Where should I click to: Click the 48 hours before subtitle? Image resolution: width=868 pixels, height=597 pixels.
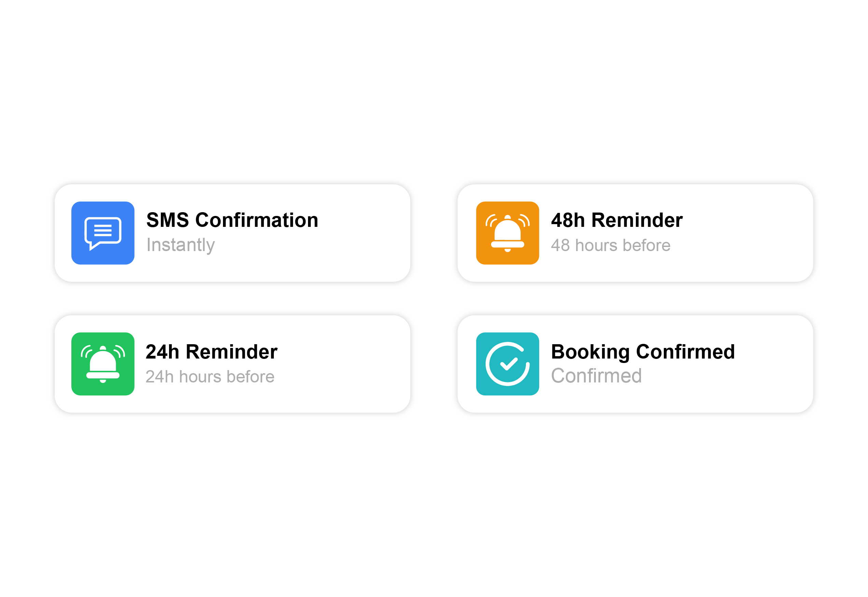point(611,245)
